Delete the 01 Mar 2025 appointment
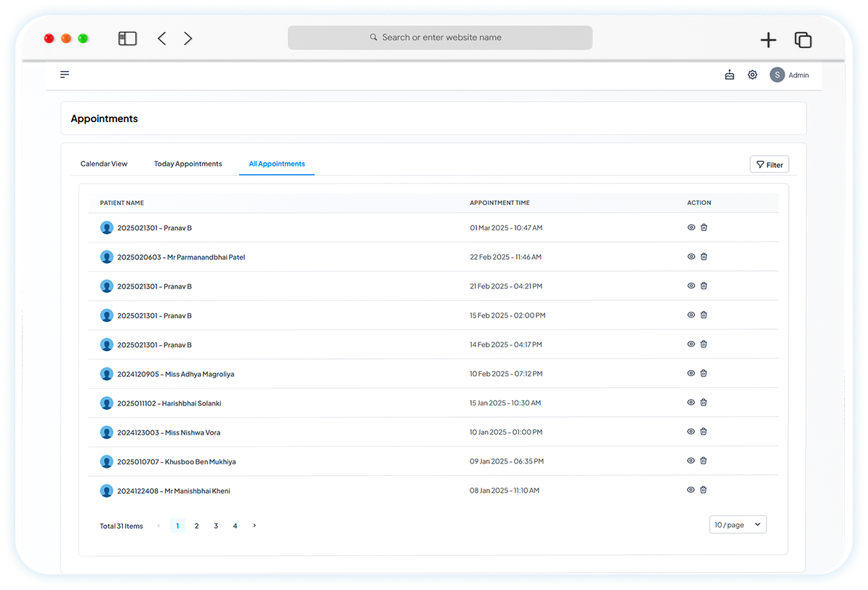Viewport: 868px width, 590px height. pos(704,227)
